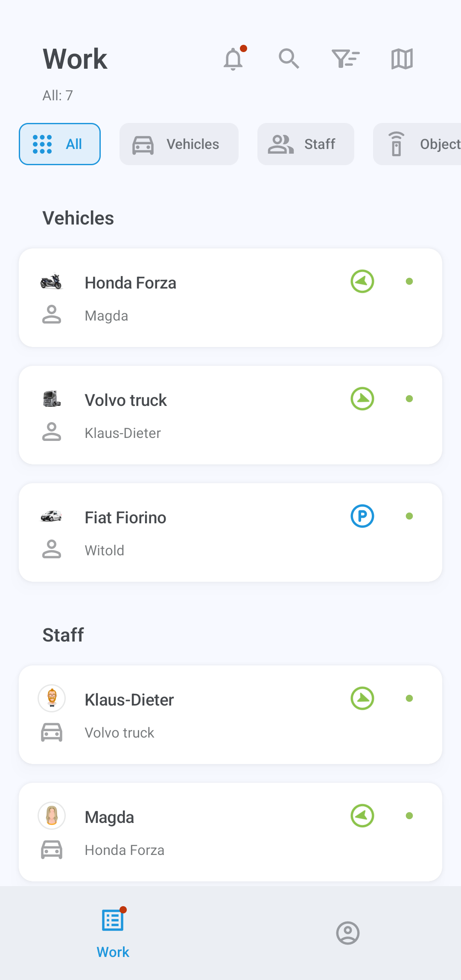The height and width of the screenshot is (980, 461).
Task: Open the profile account icon
Action: click(x=348, y=933)
